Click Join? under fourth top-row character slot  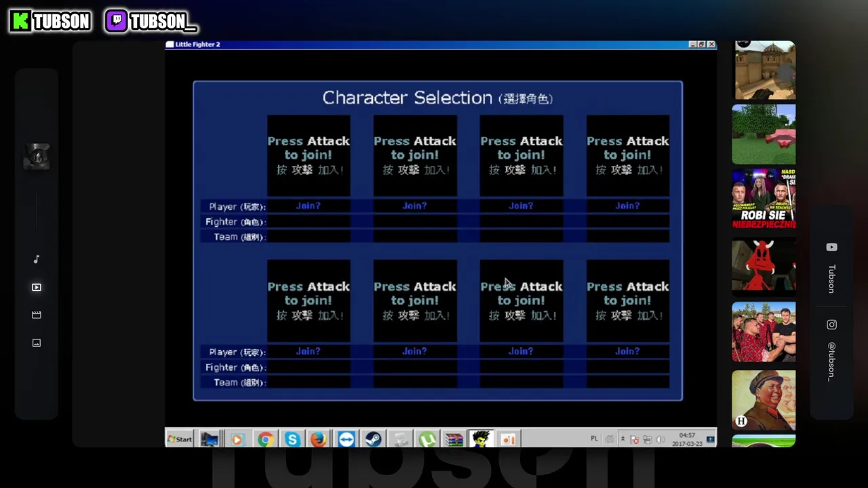click(x=627, y=206)
